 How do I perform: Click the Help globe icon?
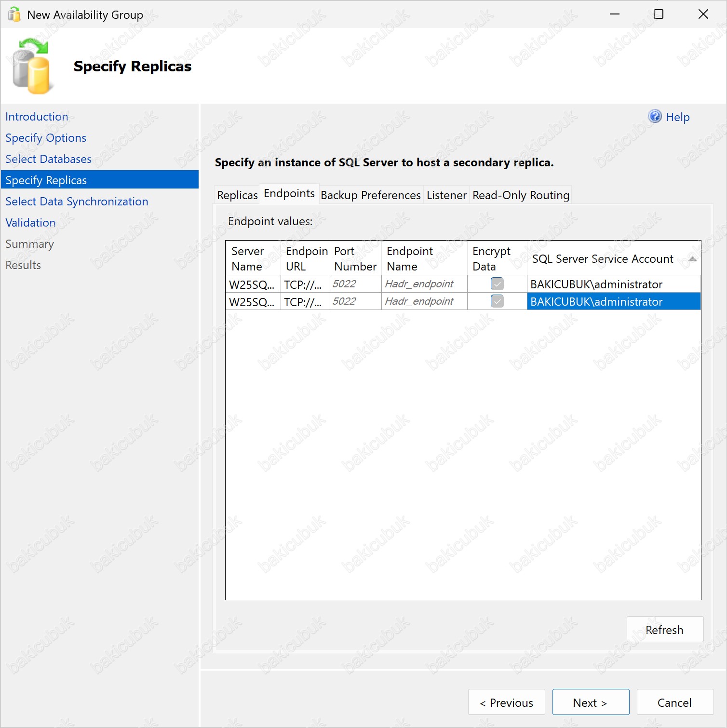[x=654, y=116]
